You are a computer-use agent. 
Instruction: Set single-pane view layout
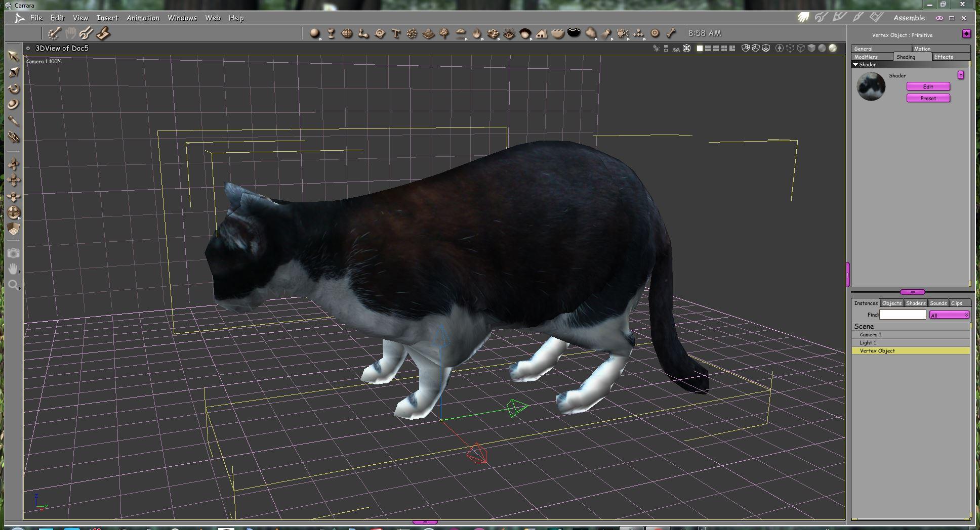click(x=700, y=48)
